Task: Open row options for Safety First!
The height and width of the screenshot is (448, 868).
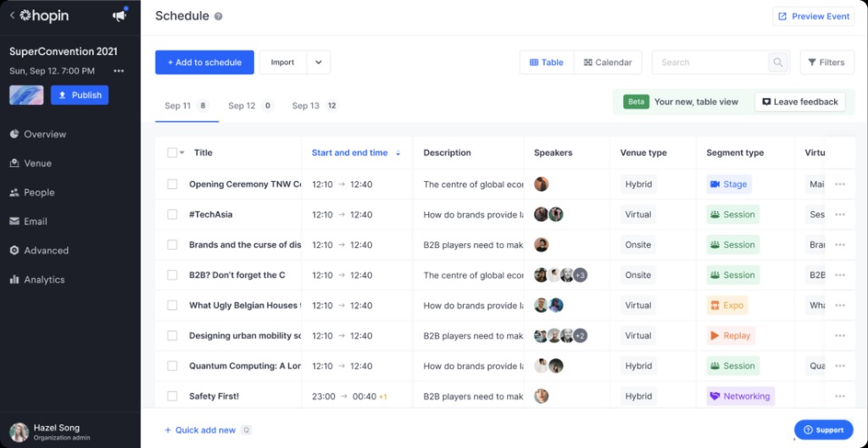Action: (840, 396)
